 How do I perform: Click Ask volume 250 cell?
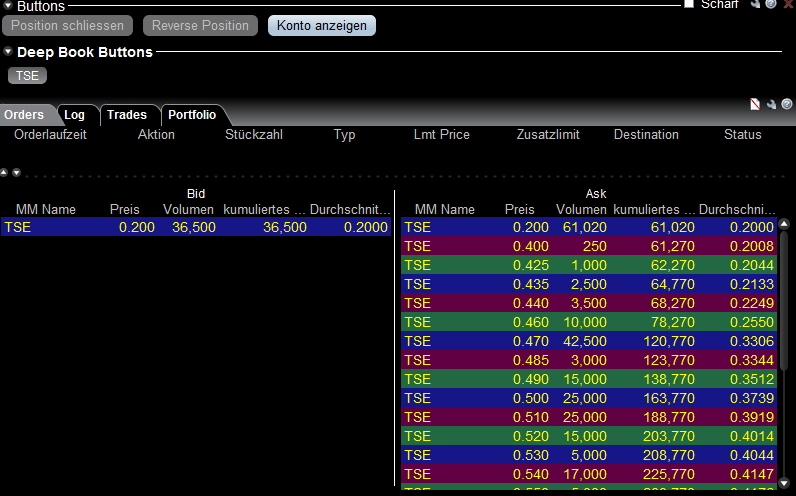[x=594, y=246]
